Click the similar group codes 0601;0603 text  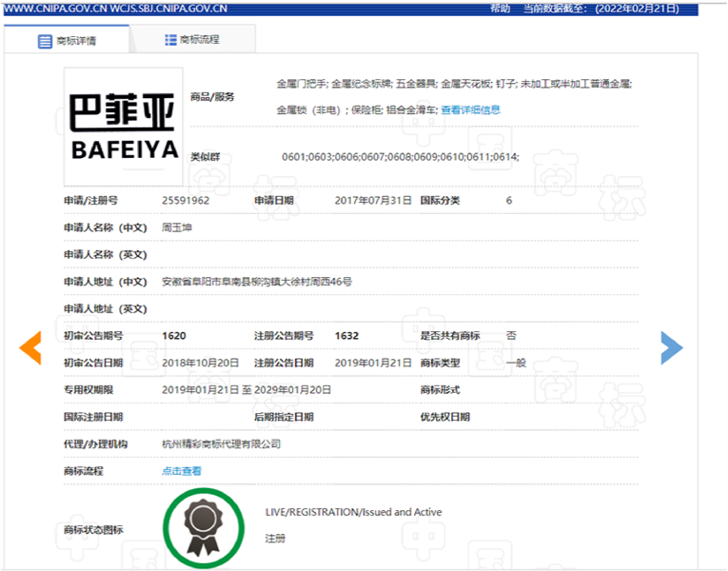pyautogui.click(x=400, y=156)
